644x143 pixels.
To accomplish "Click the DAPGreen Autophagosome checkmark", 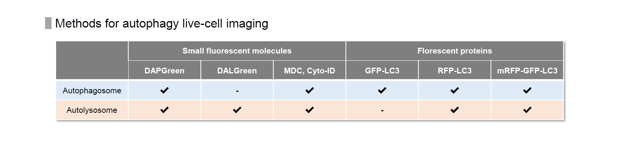I will tap(165, 90).
